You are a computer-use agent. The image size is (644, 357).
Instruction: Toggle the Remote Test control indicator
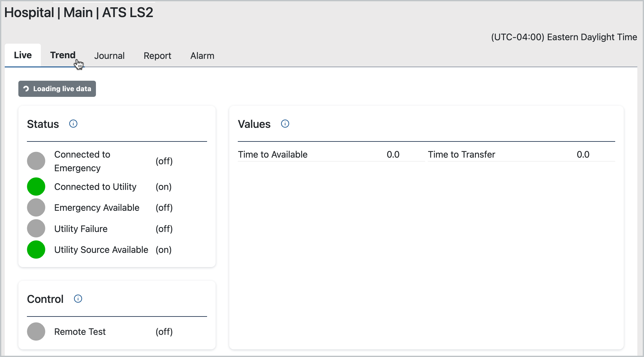[x=36, y=332]
